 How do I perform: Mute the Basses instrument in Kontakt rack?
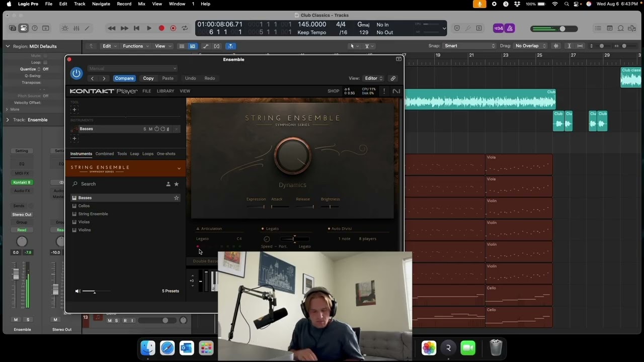[150, 129]
